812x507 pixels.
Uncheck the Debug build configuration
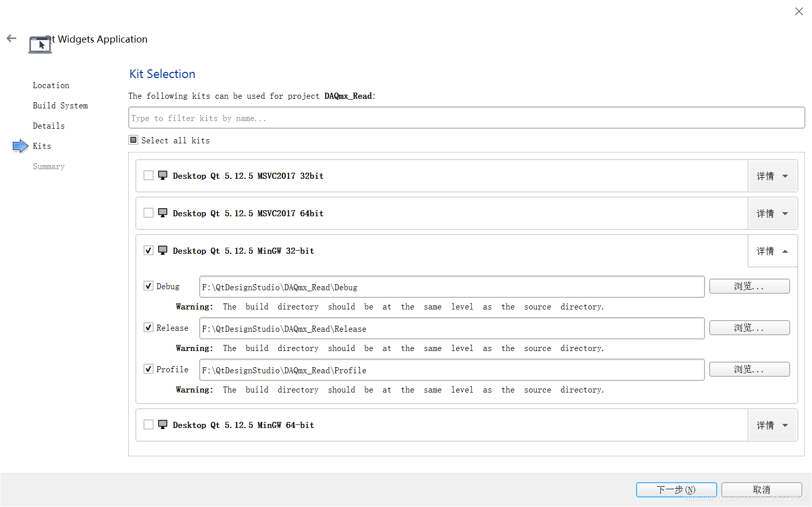[149, 286]
